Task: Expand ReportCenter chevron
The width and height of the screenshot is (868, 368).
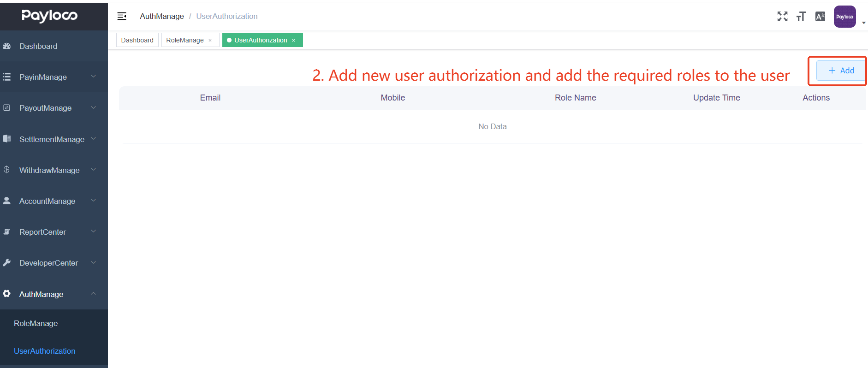Action: 94,231
